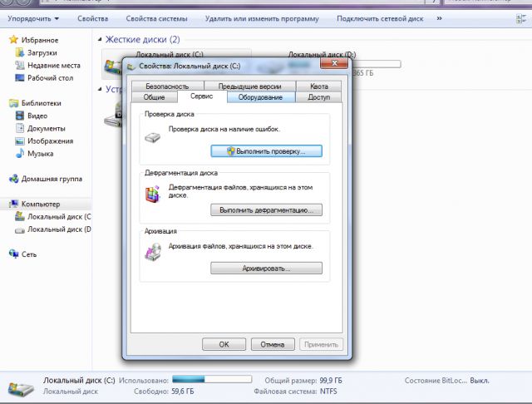This screenshot has width=532, height=404.
Task: Click the Применить button
Action: (x=322, y=344)
